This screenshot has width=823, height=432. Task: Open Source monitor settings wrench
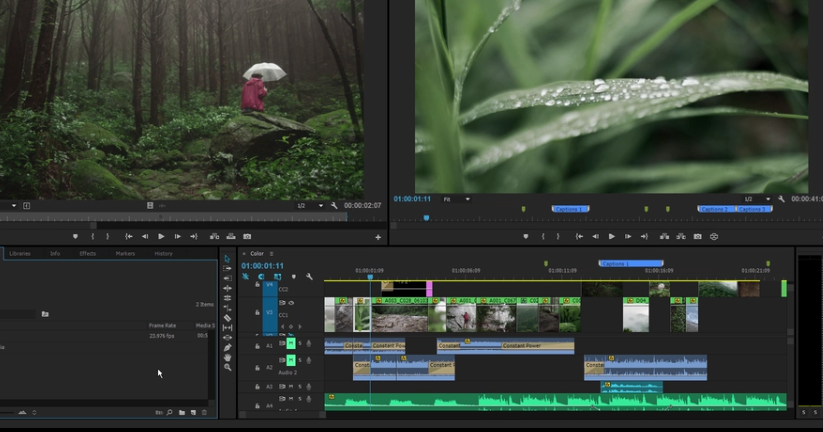coord(334,206)
